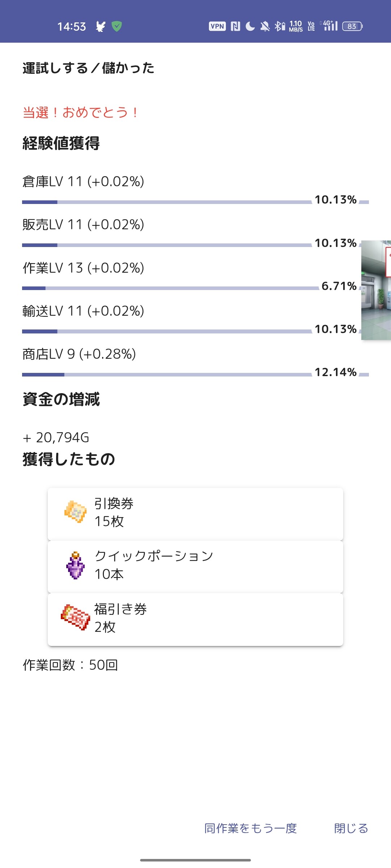Tap the green shield icon in status bar

pyautogui.click(x=117, y=26)
